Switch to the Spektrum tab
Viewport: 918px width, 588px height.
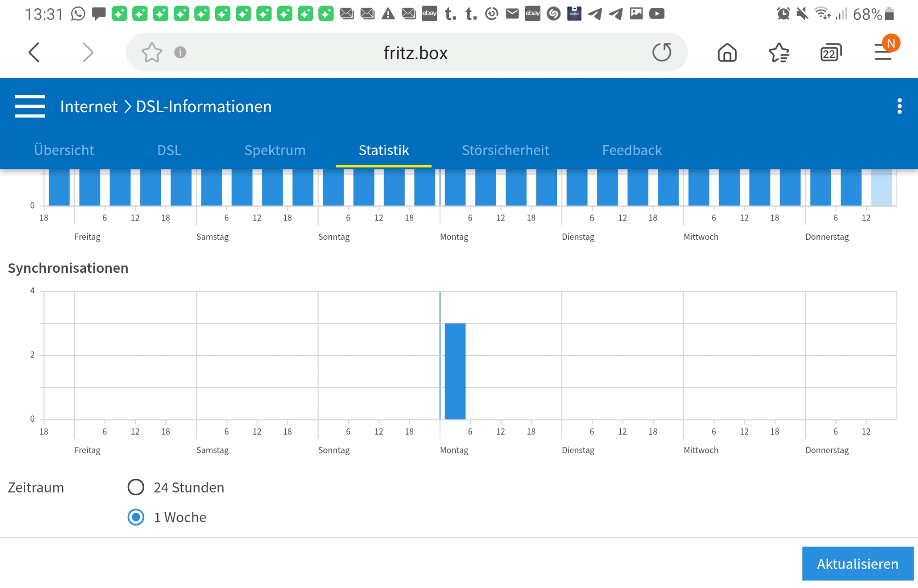pos(275,150)
